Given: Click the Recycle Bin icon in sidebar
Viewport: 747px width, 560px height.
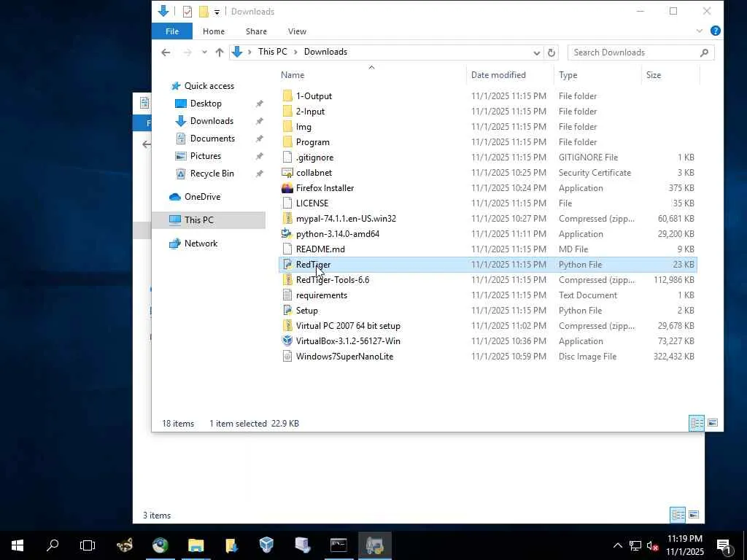Looking at the screenshot, I should tap(181, 174).
